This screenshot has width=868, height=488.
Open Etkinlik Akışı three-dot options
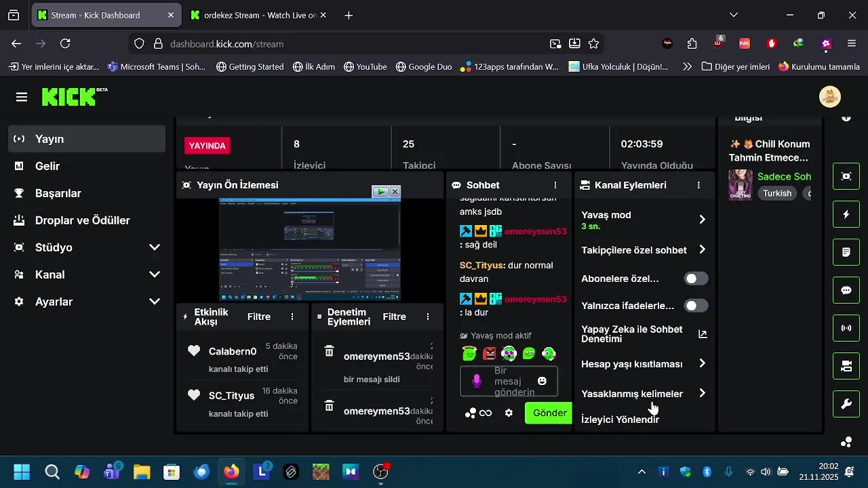click(x=292, y=317)
